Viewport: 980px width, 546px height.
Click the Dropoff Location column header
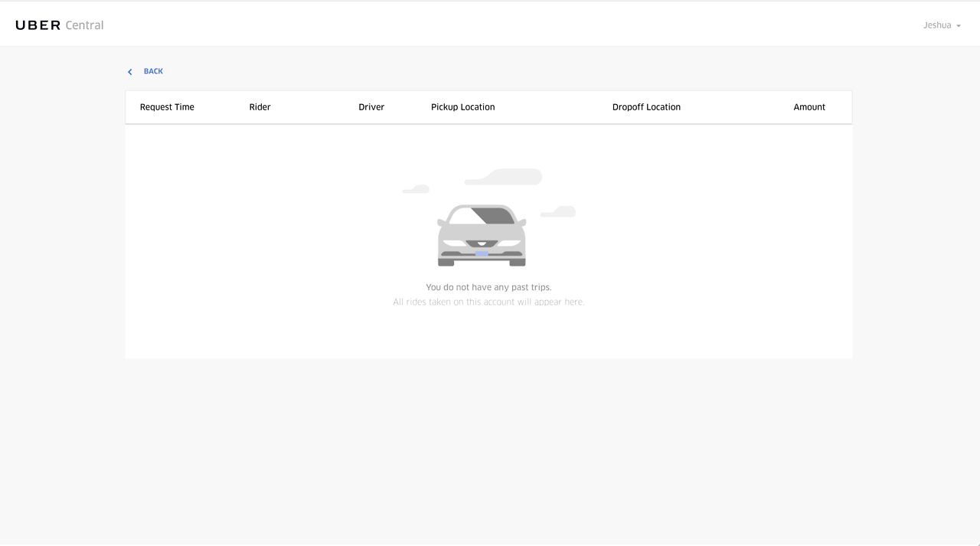(646, 107)
